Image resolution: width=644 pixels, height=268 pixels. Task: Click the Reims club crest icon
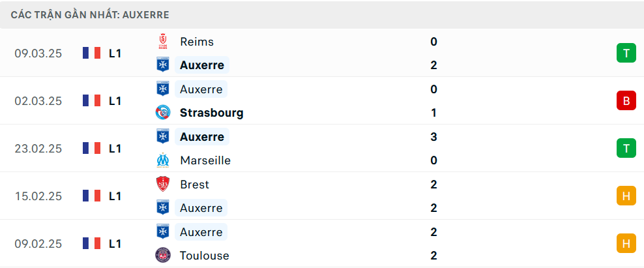(163, 42)
